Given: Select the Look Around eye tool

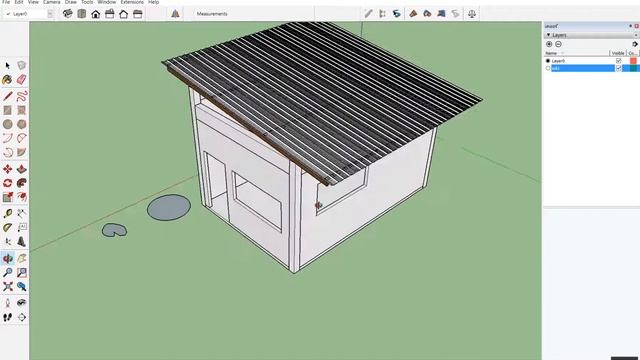Looking at the screenshot, I should pyautogui.click(x=22, y=303).
